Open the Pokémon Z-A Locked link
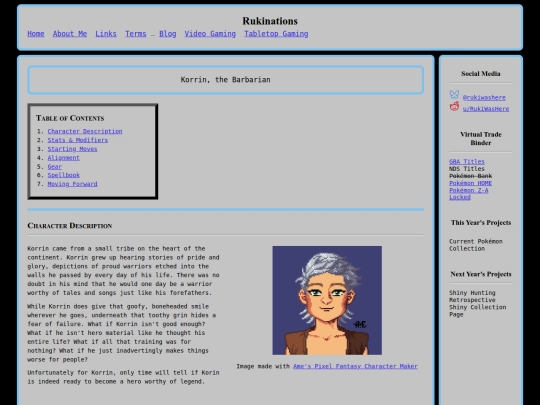Viewport: 540px width, 405px height. point(469,194)
